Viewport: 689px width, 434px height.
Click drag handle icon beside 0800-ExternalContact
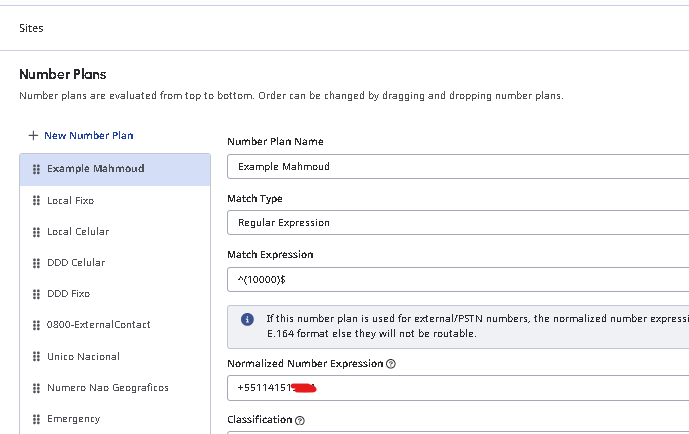coord(36,325)
